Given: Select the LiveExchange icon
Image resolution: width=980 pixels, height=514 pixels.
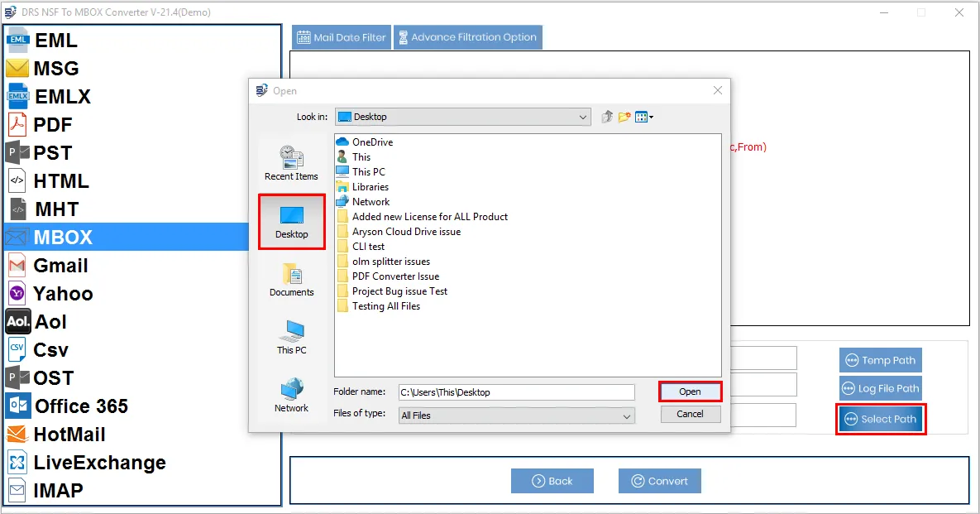Looking at the screenshot, I should tap(17, 462).
